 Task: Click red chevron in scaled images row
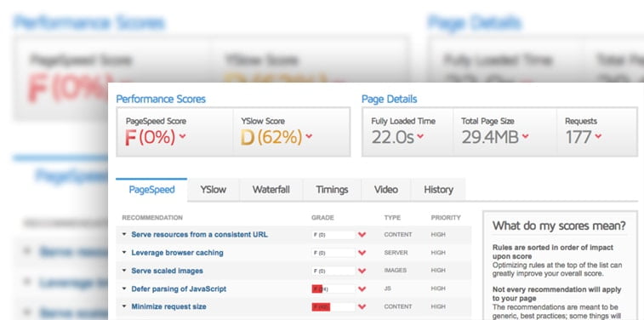click(362, 271)
